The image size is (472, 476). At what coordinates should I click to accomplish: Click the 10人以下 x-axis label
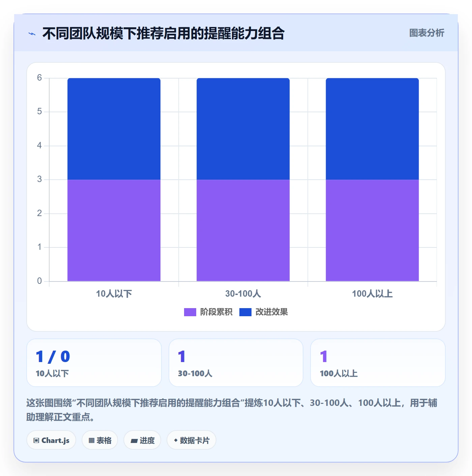tap(114, 294)
